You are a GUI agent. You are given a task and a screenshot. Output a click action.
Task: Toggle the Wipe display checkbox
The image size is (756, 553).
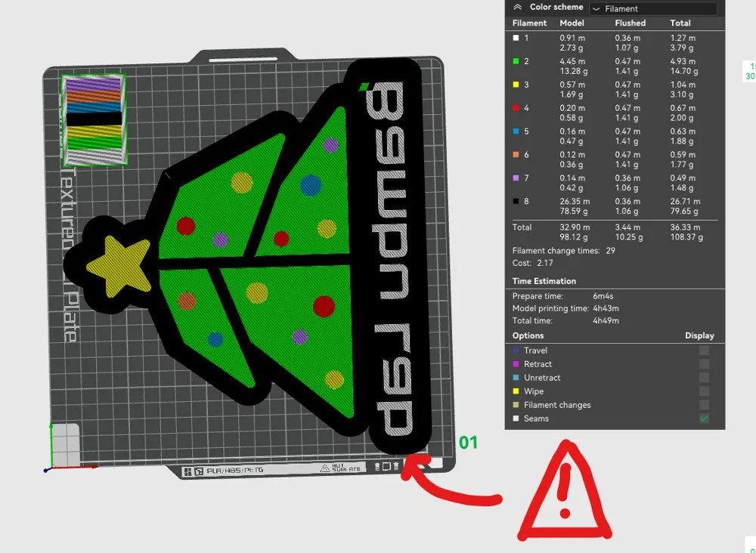pyautogui.click(x=704, y=391)
